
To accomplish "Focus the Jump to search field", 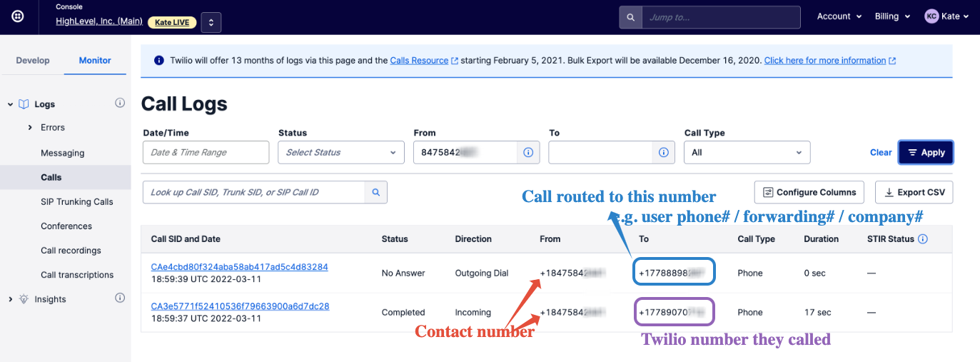I will 721,17.
